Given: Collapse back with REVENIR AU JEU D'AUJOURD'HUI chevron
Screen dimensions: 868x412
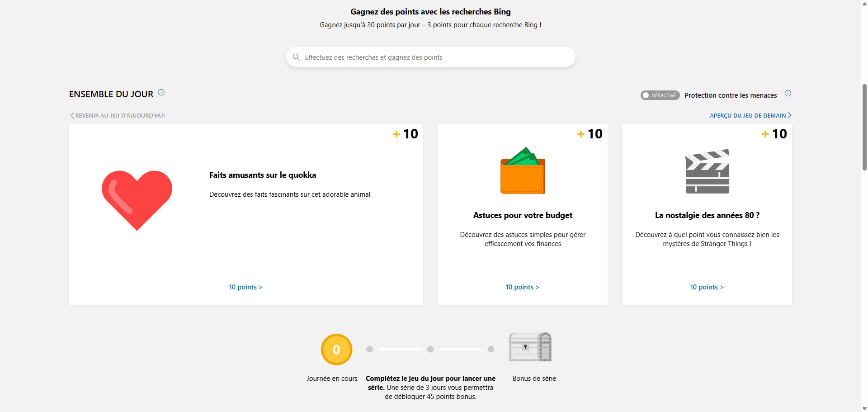Looking at the screenshot, I should point(71,115).
